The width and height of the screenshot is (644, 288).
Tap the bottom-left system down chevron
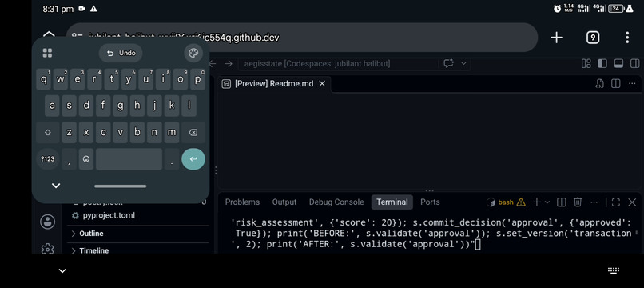tap(62, 270)
